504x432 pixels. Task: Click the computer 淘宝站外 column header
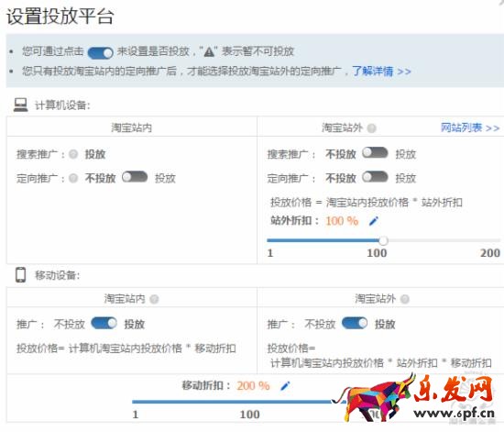343,127
